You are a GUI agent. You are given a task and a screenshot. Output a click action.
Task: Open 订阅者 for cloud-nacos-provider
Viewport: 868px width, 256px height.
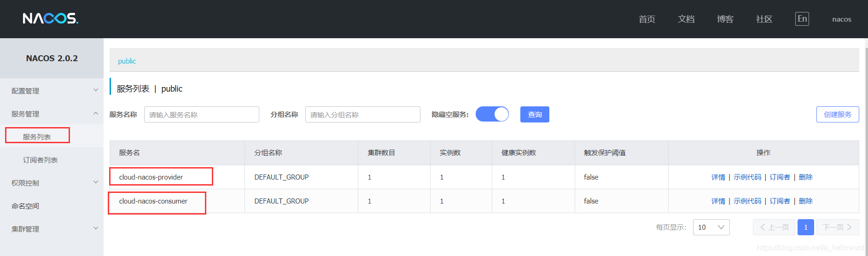(780, 177)
